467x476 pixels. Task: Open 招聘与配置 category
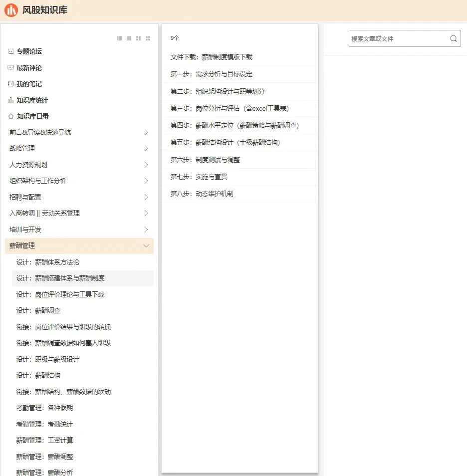coord(25,197)
